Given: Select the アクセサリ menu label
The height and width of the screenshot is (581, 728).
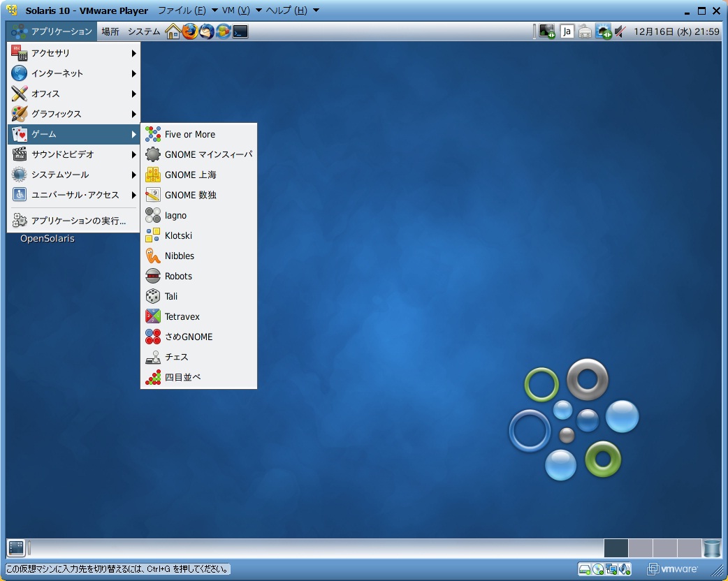Looking at the screenshot, I should coord(50,53).
